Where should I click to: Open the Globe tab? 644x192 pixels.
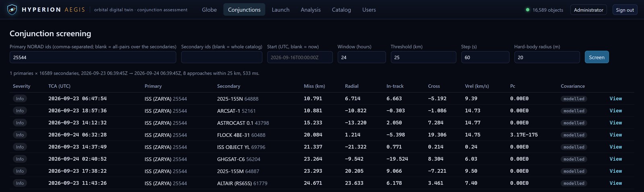point(209,10)
